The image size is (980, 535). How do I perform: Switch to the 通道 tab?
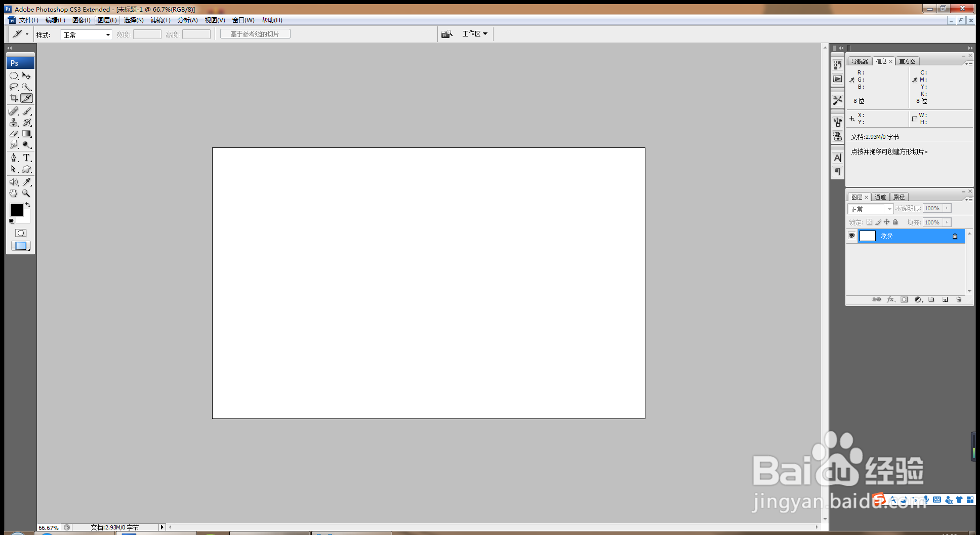tap(880, 197)
